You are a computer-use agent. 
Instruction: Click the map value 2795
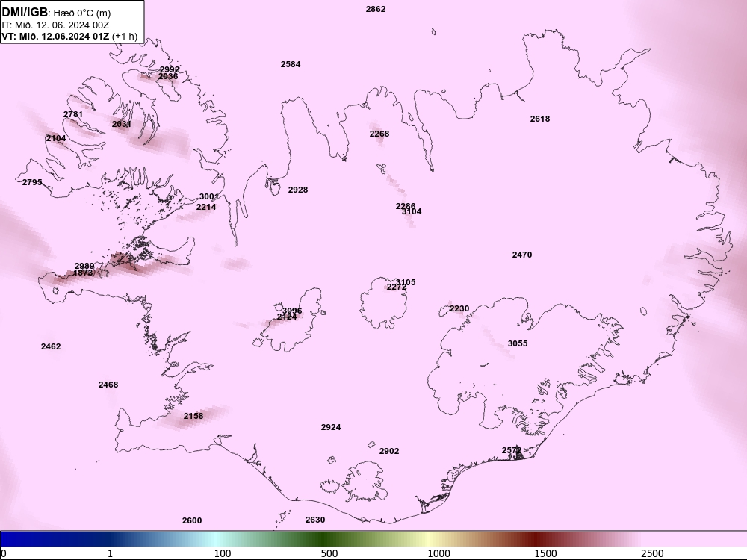click(32, 182)
